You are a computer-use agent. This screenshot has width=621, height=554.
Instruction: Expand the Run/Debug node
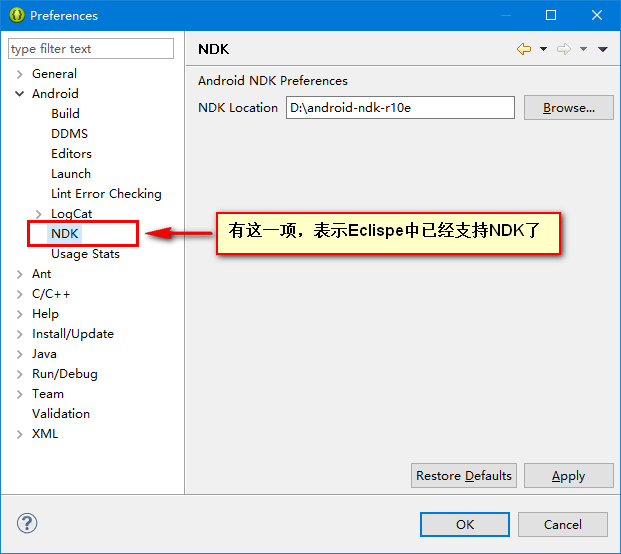tap(19, 374)
